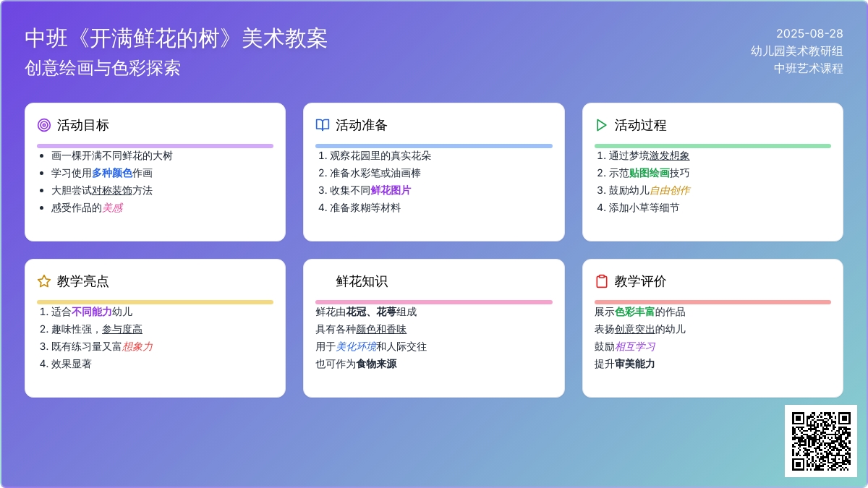Click the star icon beside 教学亮点

pos(44,281)
